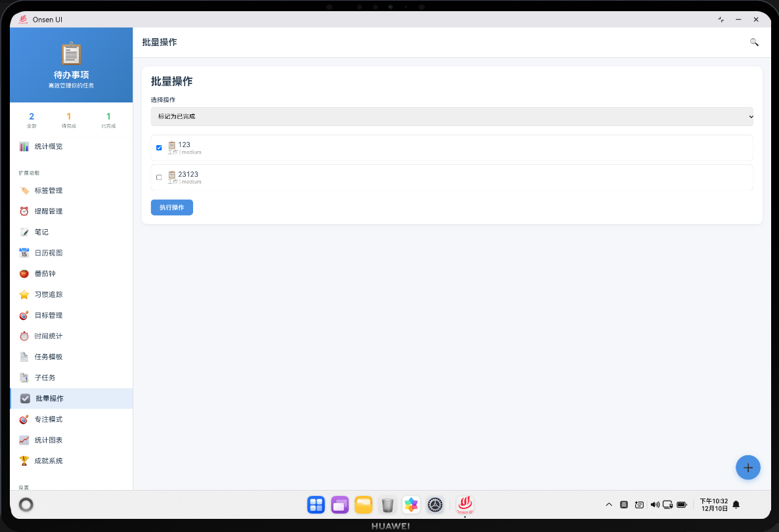
Task: Uncheck the task 123 checkbox
Action: (159, 148)
